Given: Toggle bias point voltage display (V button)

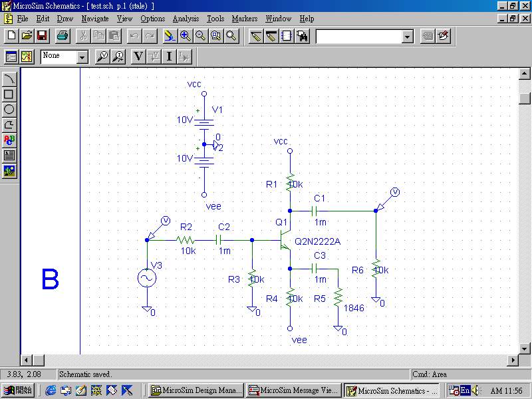Looking at the screenshot, I should tap(138, 57).
